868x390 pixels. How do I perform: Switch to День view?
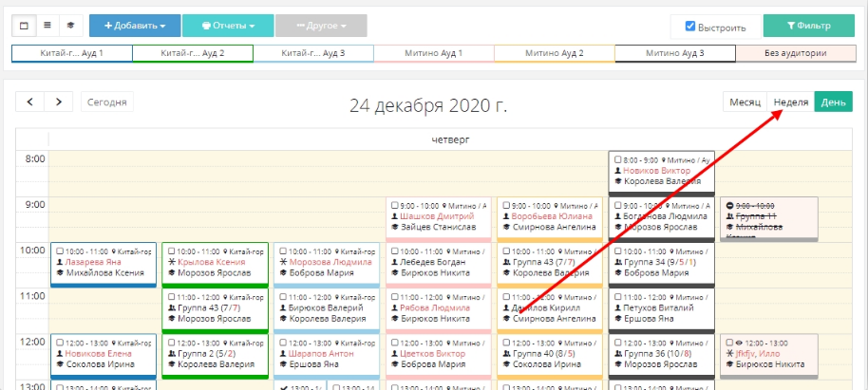tap(833, 102)
